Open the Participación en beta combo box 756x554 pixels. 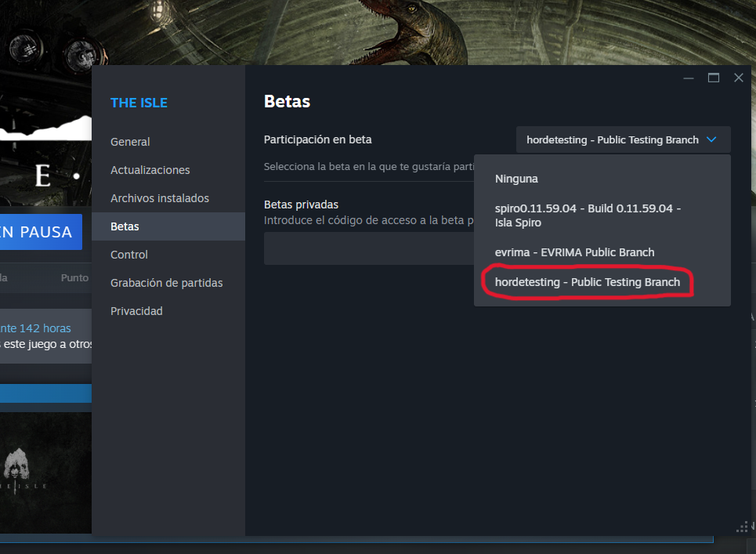point(613,139)
